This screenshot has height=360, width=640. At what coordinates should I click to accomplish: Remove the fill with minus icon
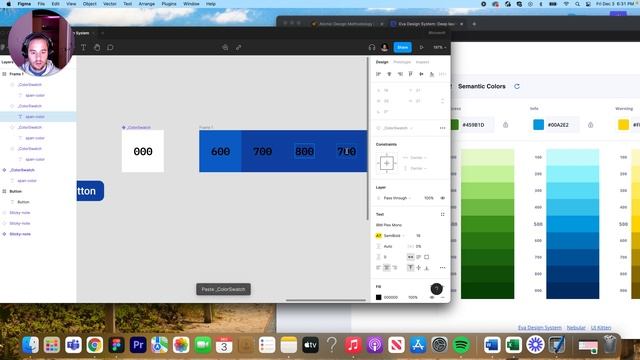pos(443,298)
